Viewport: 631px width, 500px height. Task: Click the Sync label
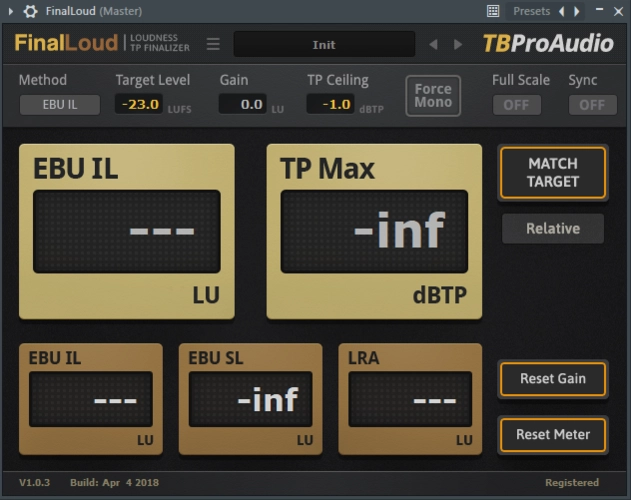(582, 80)
